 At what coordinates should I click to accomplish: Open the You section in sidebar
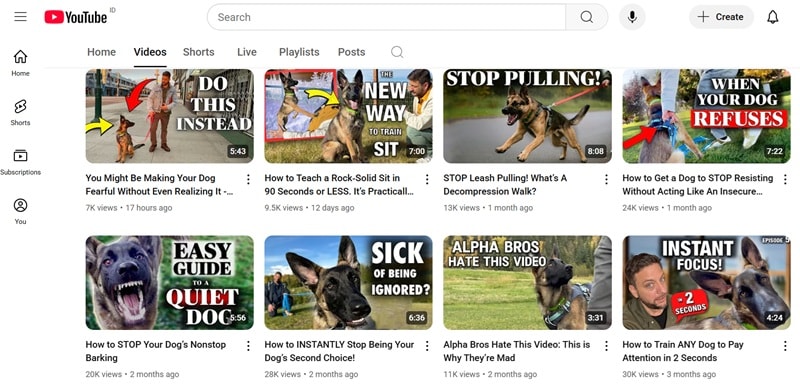point(20,211)
